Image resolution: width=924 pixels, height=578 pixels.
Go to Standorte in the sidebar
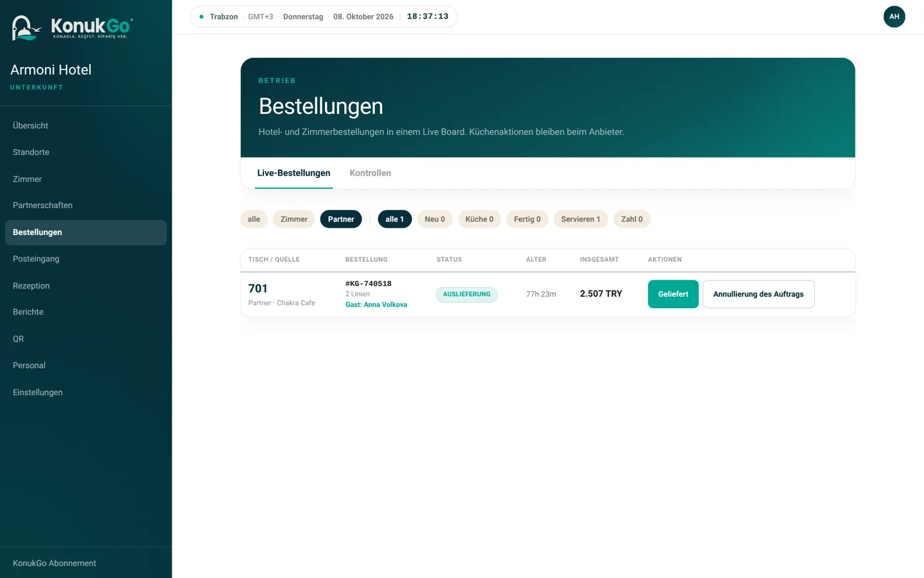86,152
